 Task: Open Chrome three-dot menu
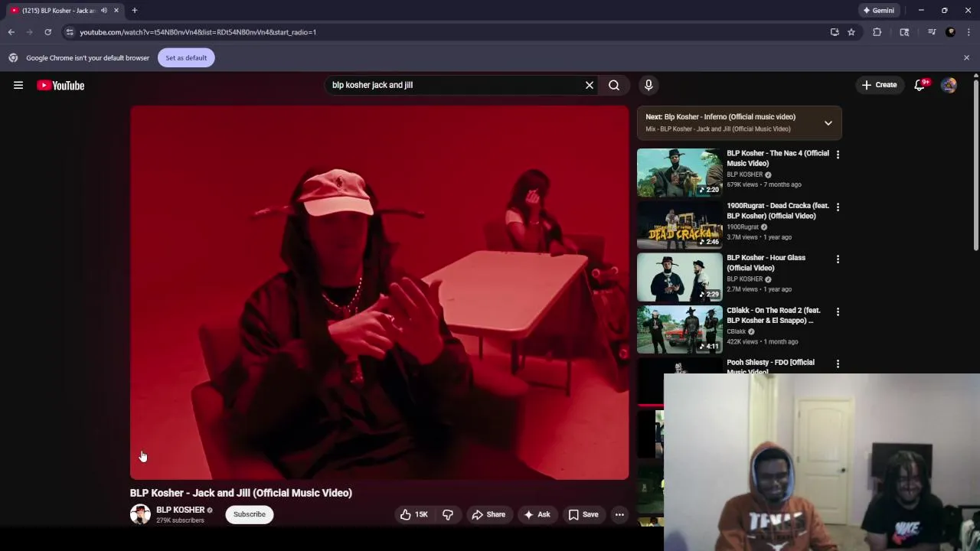click(x=969, y=32)
